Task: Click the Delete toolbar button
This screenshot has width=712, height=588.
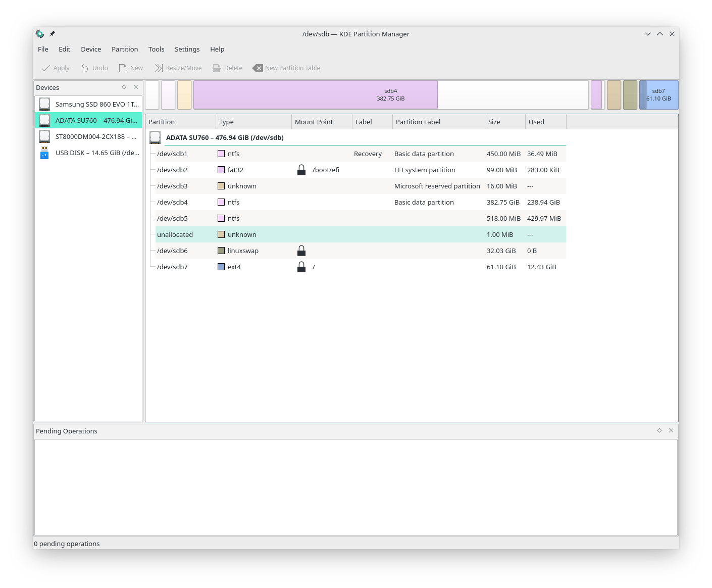Action: 227,68
